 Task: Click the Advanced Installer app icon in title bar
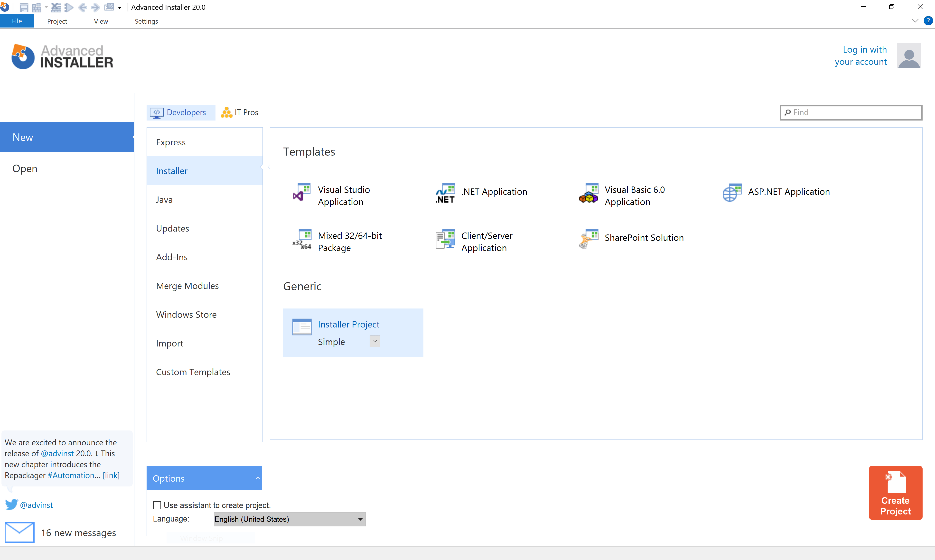(5, 7)
